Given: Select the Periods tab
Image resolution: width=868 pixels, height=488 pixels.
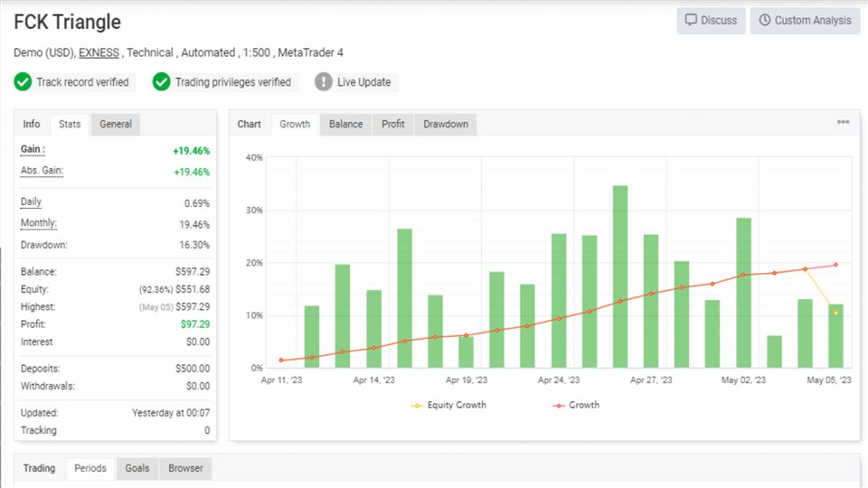Looking at the screenshot, I should click(90, 468).
